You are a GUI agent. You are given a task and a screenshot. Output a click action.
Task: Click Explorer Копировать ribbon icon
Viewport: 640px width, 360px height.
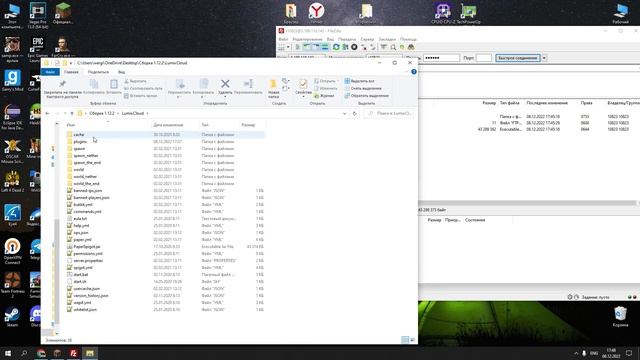[x=94, y=84]
